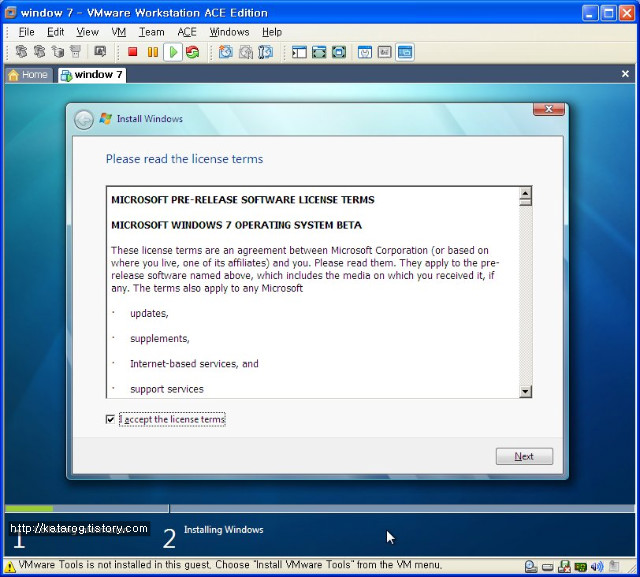
Task: Select the 'window 7' tab
Action: click(x=92, y=75)
